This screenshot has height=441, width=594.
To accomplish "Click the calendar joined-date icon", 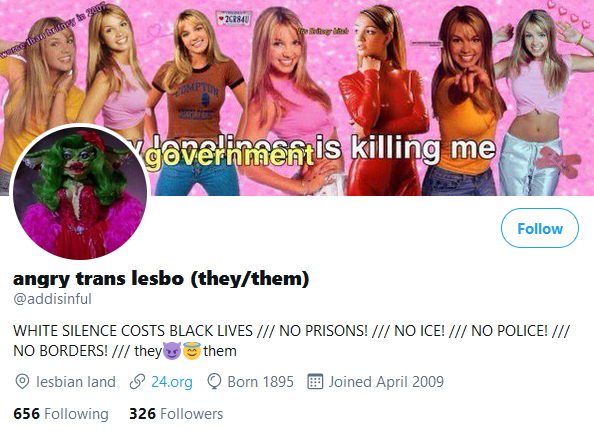I will [x=315, y=382].
